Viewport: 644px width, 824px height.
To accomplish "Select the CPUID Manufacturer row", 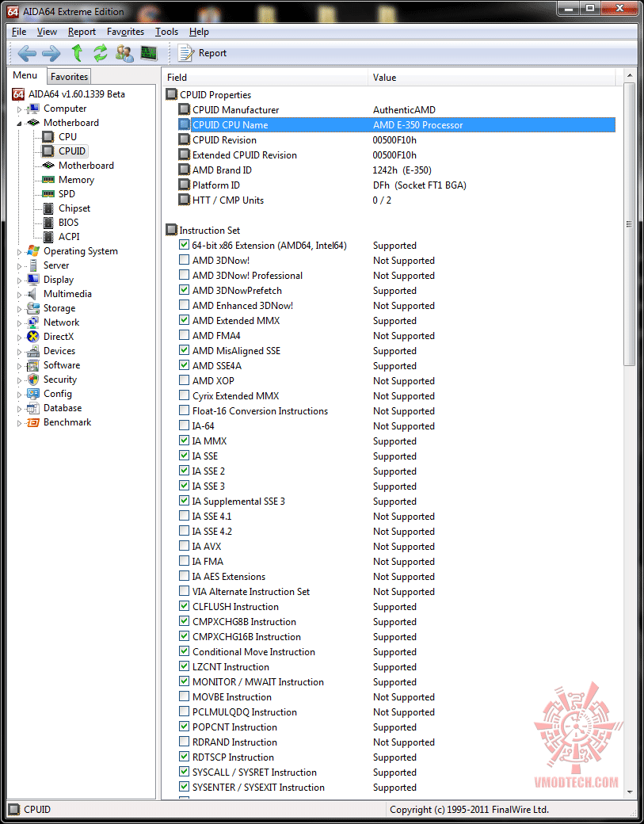I will [397, 110].
